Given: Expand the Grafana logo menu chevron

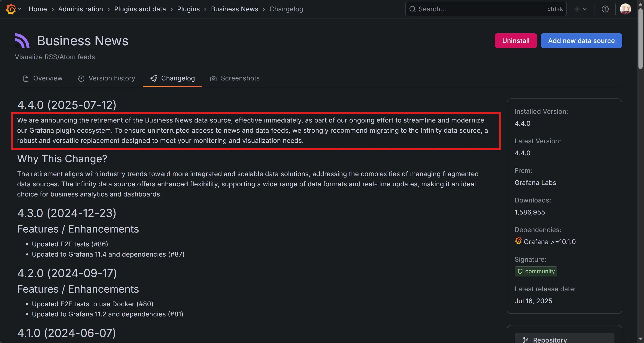Looking at the screenshot, I should [x=19, y=9].
